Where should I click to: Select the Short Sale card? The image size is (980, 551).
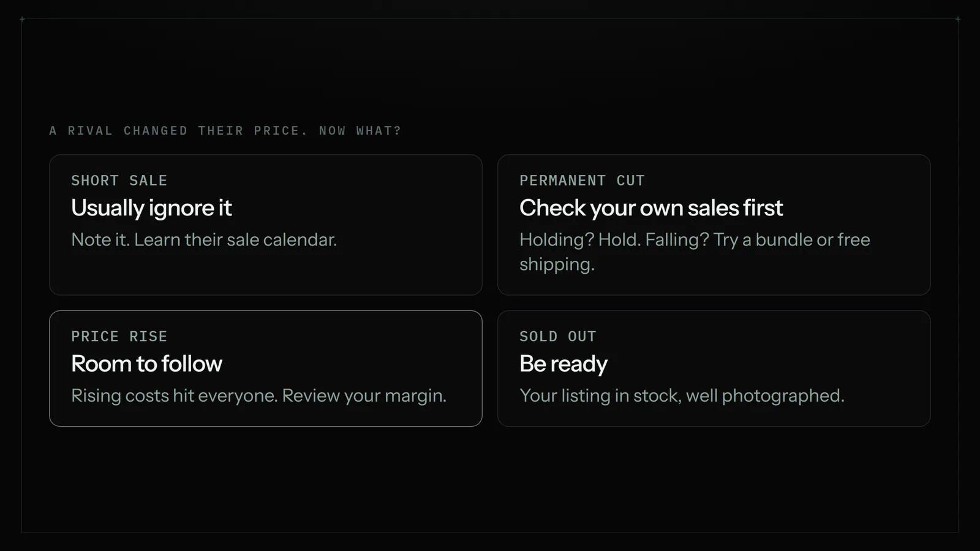click(x=266, y=225)
